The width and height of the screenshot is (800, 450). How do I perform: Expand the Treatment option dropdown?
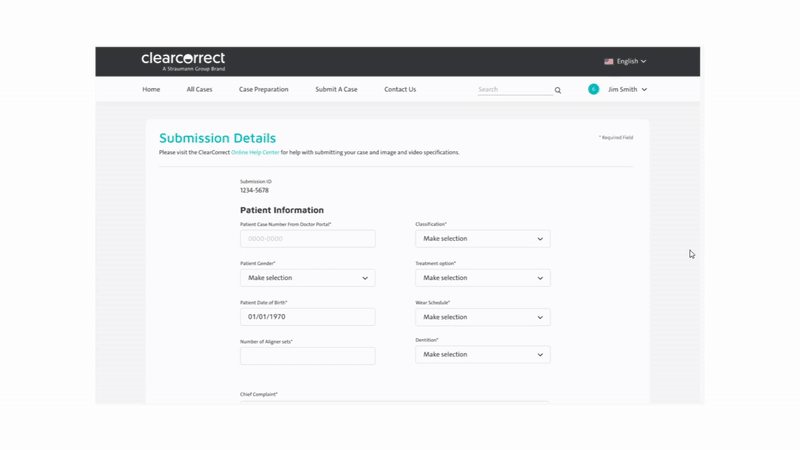pyautogui.click(x=483, y=278)
